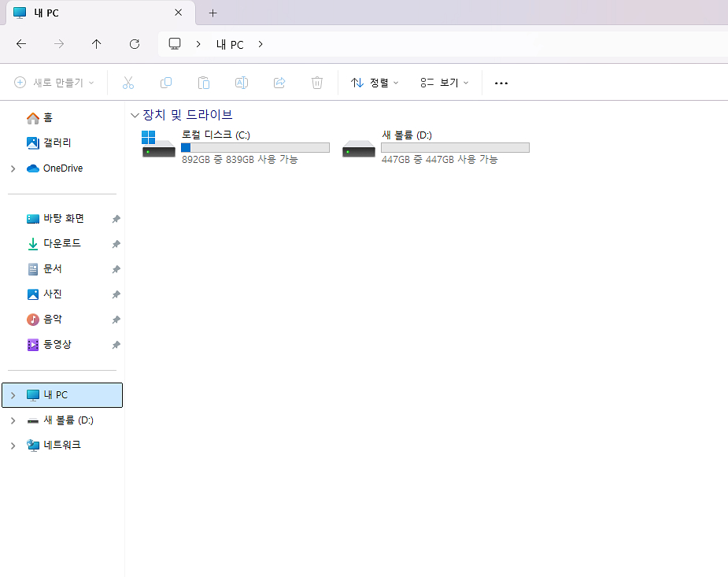
Task: Click the Back navigation arrow
Action: click(x=21, y=44)
